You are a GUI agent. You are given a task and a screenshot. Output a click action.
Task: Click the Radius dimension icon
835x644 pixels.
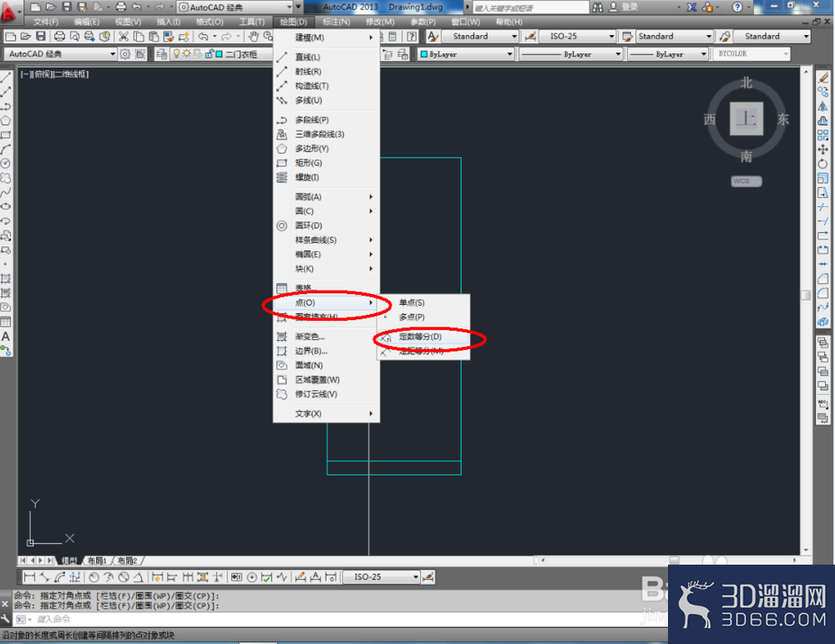point(94,577)
